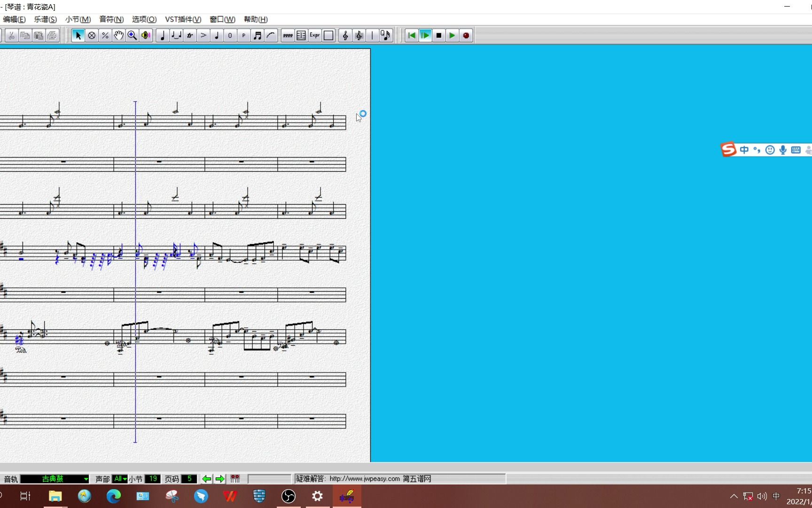
Task: Click the volume icon in system tray
Action: click(x=762, y=496)
